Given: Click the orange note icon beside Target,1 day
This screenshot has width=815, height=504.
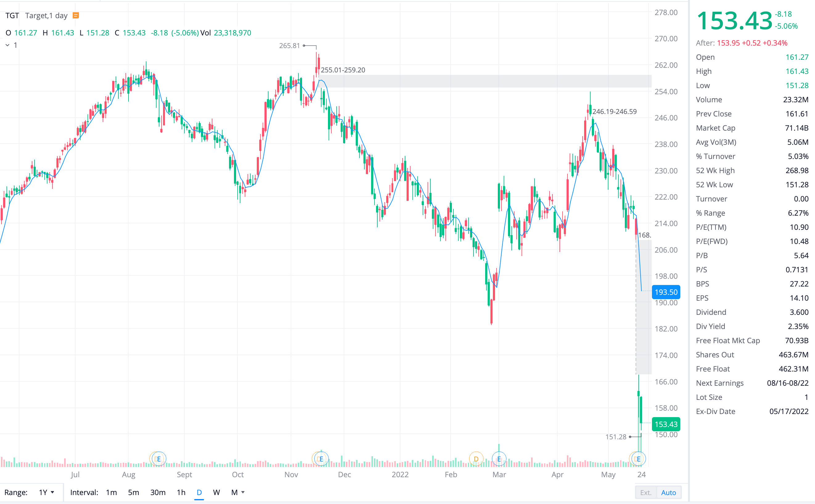Looking at the screenshot, I should point(76,15).
